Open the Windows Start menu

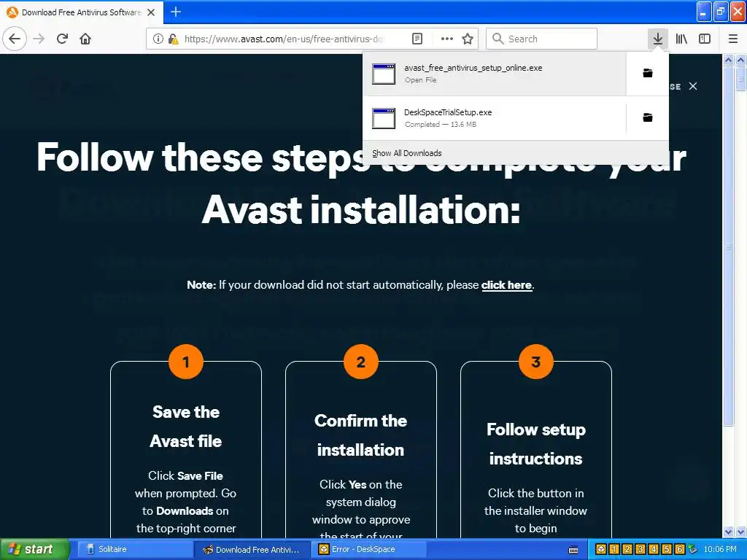(x=35, y=549)
